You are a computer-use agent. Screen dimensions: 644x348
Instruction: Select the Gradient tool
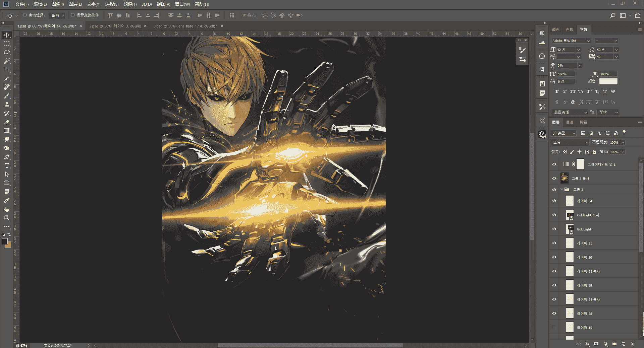pos(7,131)
